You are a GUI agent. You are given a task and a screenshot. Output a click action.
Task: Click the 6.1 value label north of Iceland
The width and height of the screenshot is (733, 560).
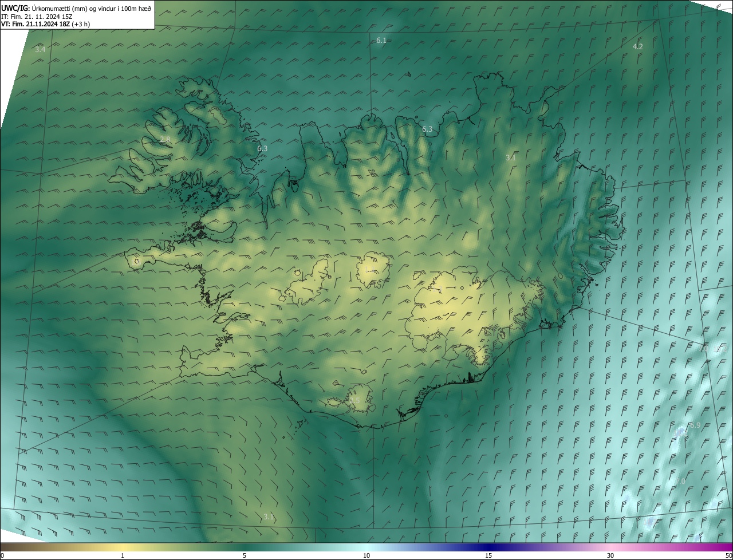coord(381,40)
